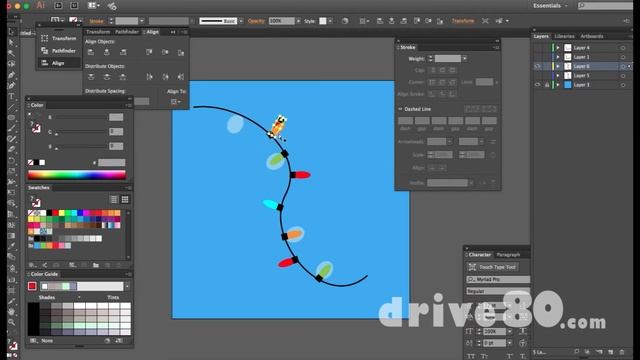Click the red base color swatch in Color Guide
The image size is (640, 360).
(32, 286)
